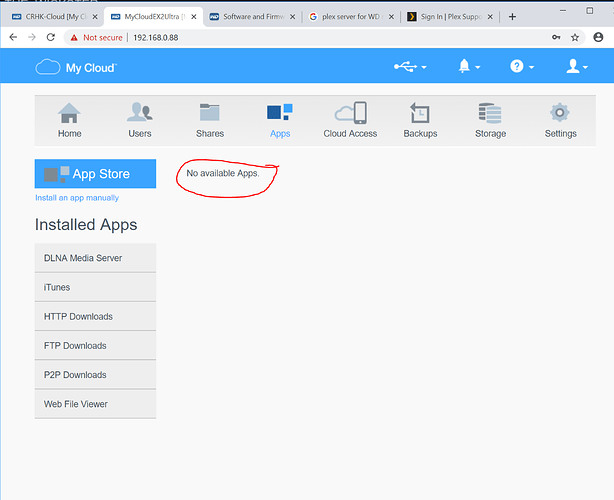Open the Chrome profile icon
614x500 pixels.
click(x=598, y=37)
